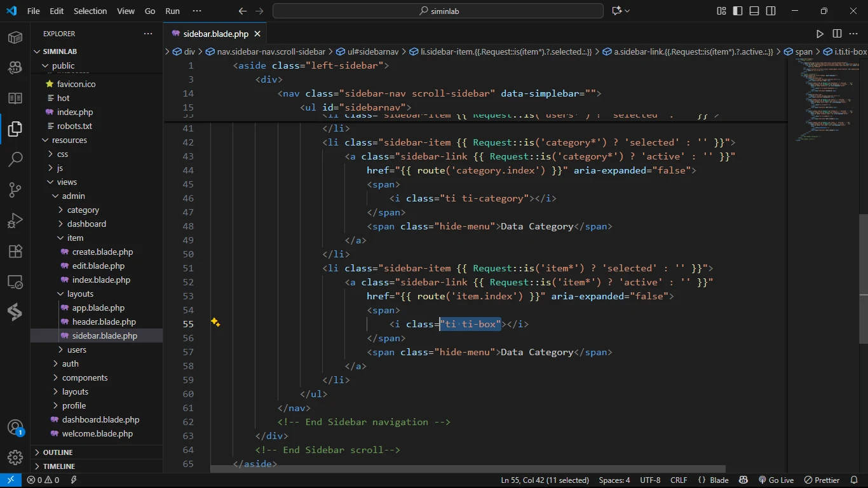This screenshot has width=868, height=488.
Task: Click the siminlab command center search box
Action: click(x=438, y=11)
